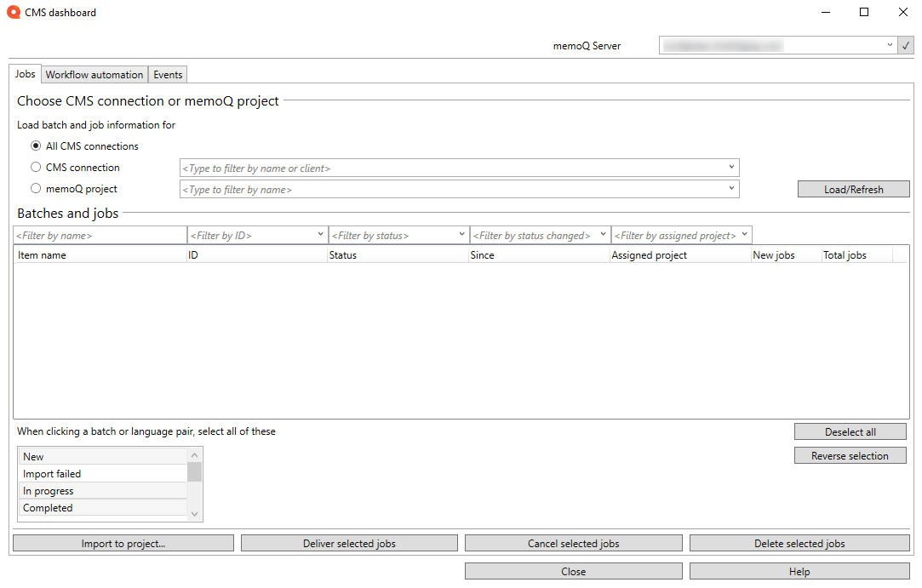Open the "Filter by status" dropdown
922x588 pixels.
tap(461, 234)
